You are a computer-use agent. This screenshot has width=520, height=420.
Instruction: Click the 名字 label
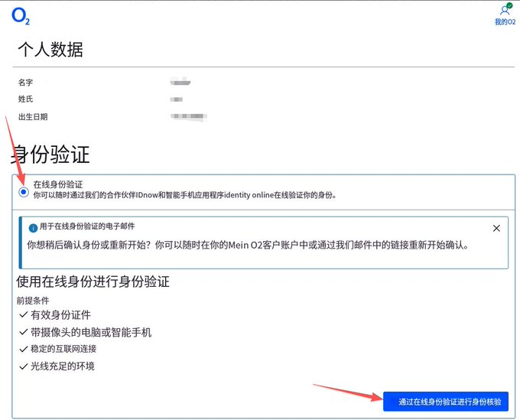[x=25, y=83]
